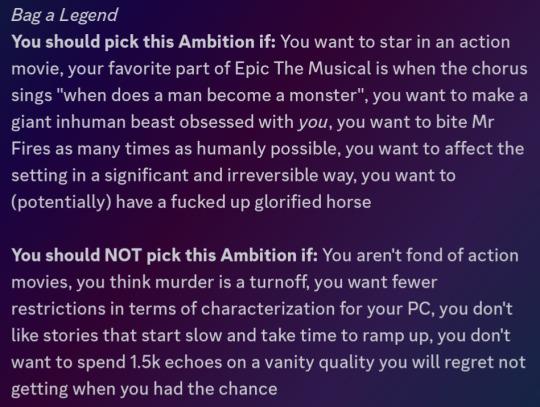Click the word '(potentially)' in parentheses
540x407 pixels.
(x=61, y=202)
